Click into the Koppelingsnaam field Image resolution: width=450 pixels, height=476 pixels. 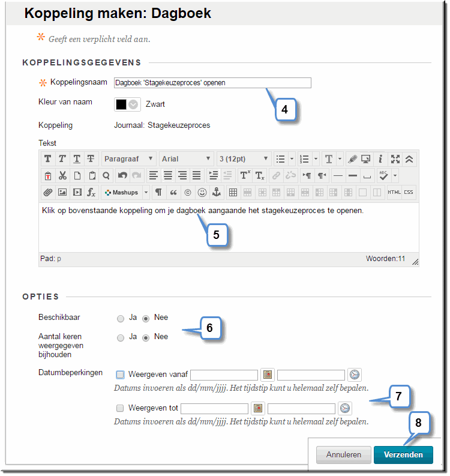click(x=213, y=83)
